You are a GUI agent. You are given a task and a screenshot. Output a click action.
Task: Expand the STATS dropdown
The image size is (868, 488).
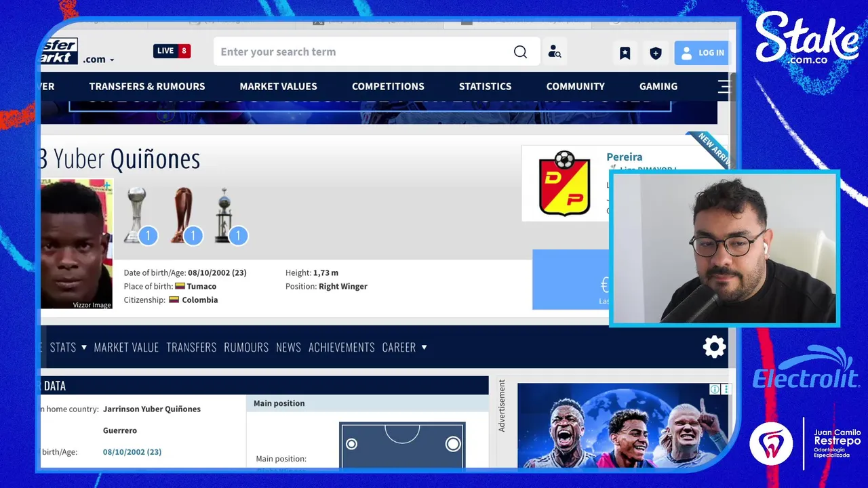(68, 347)
